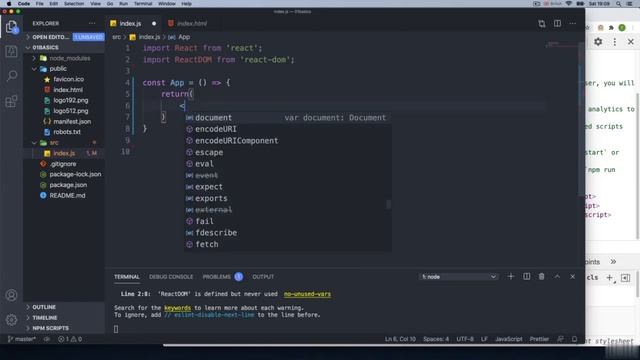This screenshot has width=640, height=360.
Task: Open the Explorer activity bar icon
Action: click(11, 27)
